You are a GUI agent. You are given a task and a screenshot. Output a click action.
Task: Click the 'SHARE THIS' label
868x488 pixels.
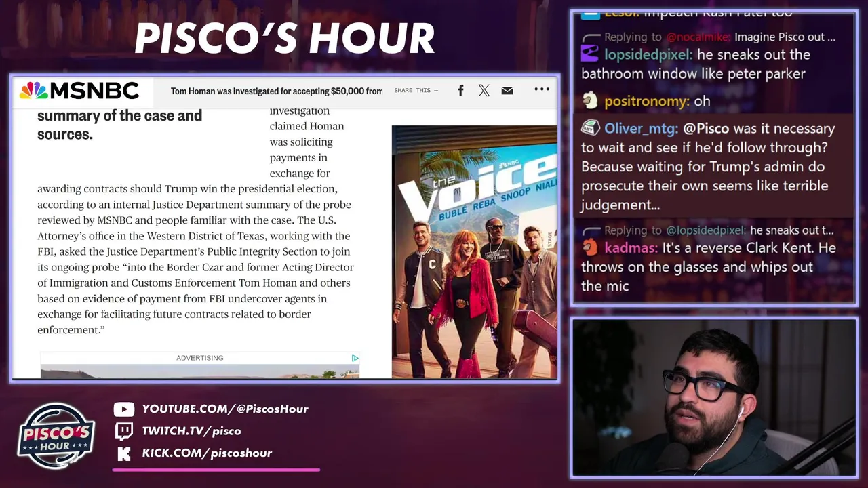(414, 90)
